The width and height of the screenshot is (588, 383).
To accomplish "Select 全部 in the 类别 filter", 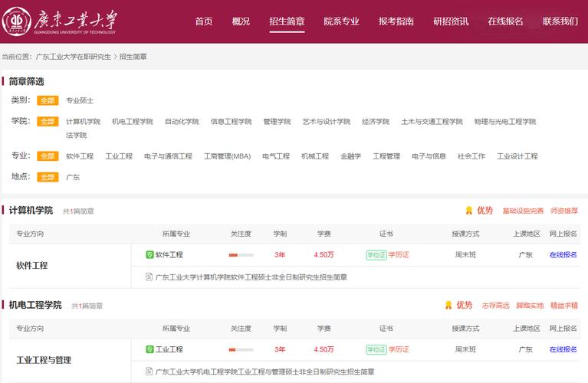I will tap(48, 100).
